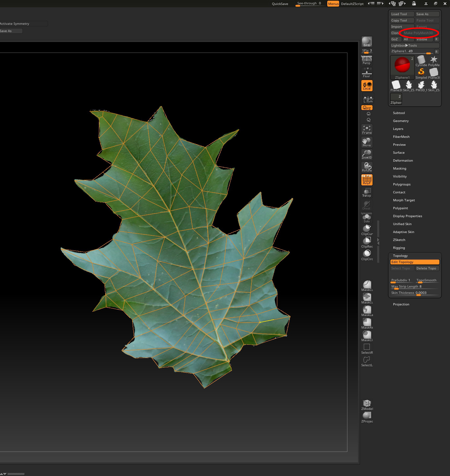Open the Display Properties section
450x476 pixels.
407,216
